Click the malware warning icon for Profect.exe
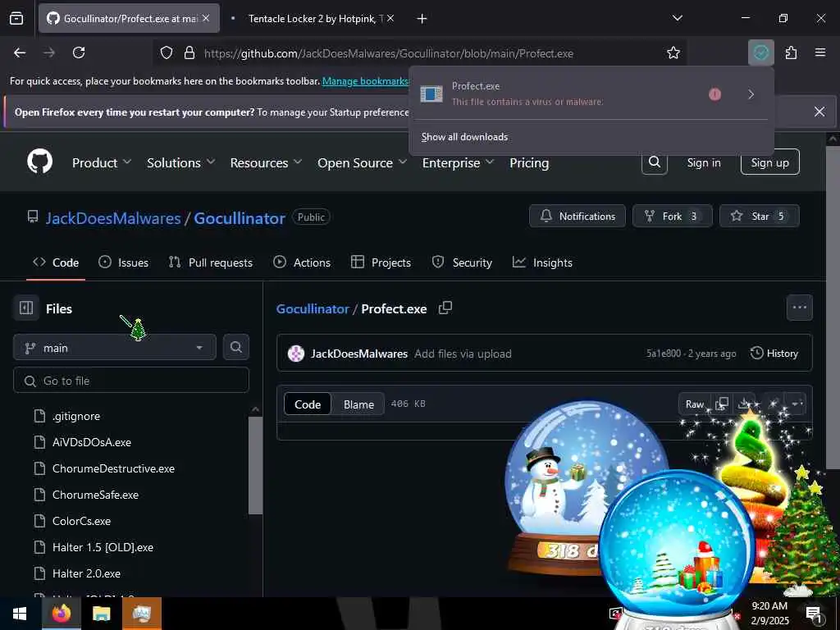Image resolution: width=840 pixels, height=630 pixels. 714,94
